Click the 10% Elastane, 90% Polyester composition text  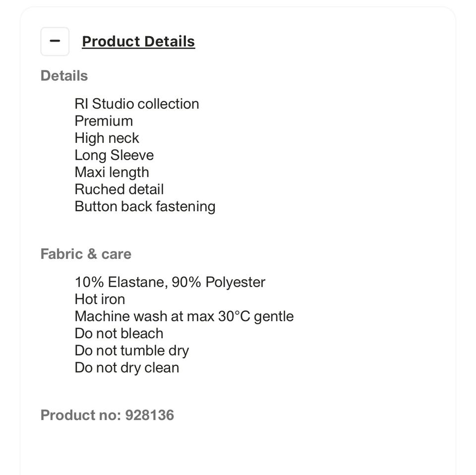170,282
